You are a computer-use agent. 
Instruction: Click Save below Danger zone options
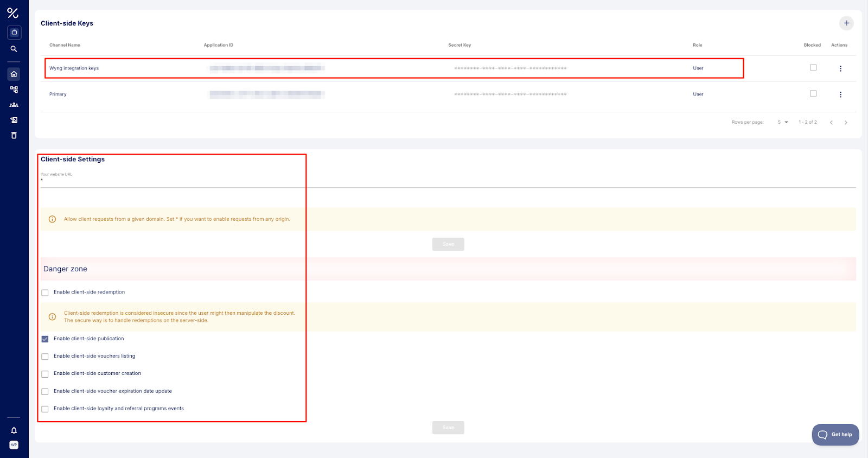(x=448, y=428)
